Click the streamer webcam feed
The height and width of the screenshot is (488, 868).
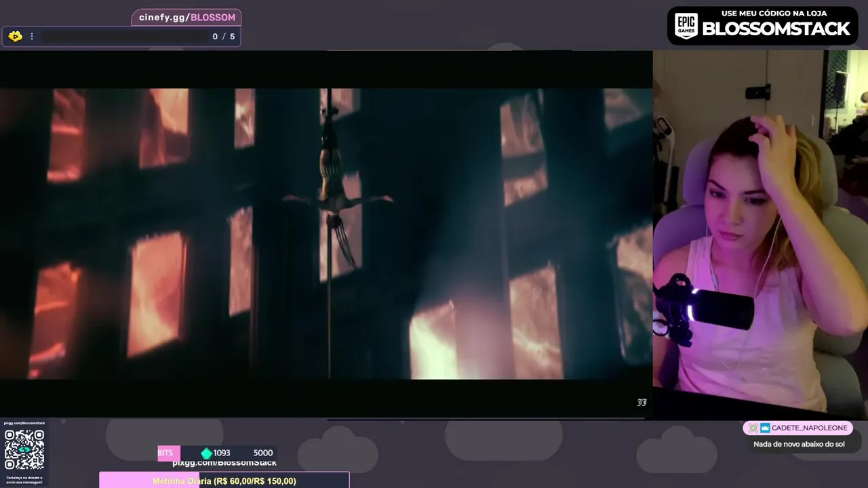click(760, 234)
